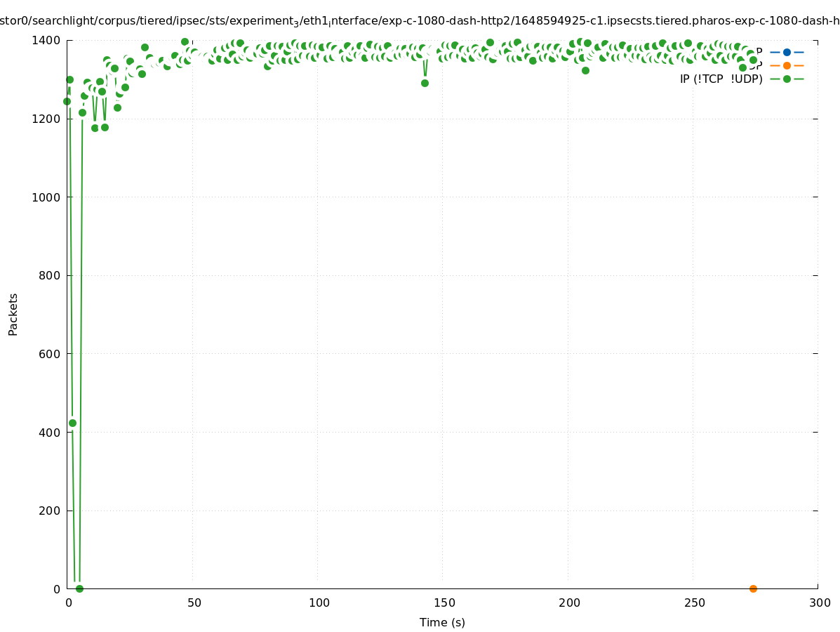Select the "IP (!TCP !UDP)" legend label
This screenshot has width=840, height=632.
(x=721, y=79)
